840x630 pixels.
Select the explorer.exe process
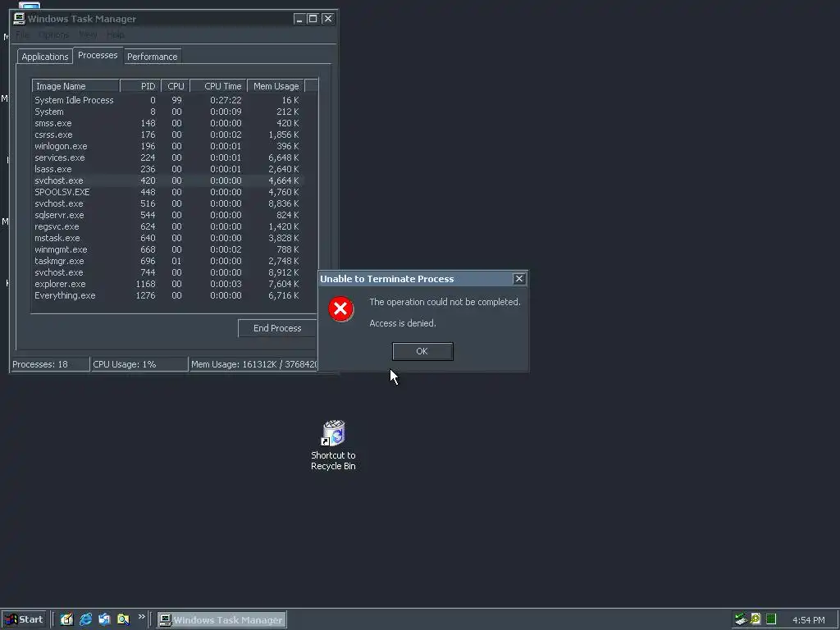pos(168,285)
